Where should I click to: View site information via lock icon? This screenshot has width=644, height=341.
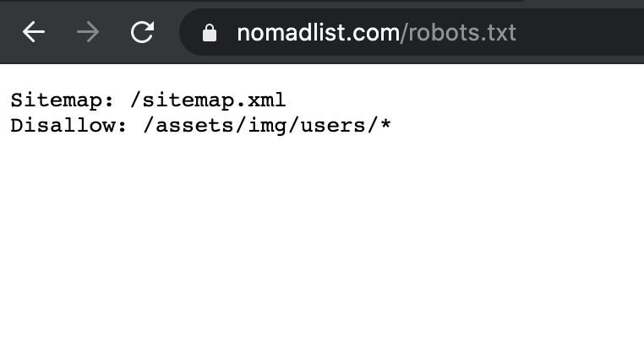pyautogui.click(x=210, y=33)
